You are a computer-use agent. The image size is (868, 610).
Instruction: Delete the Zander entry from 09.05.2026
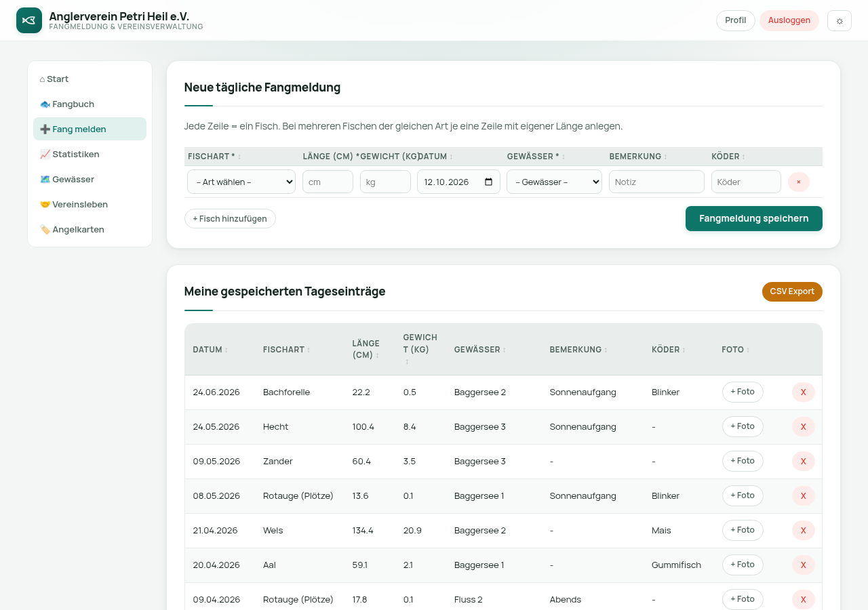click(x=804, y=462)
